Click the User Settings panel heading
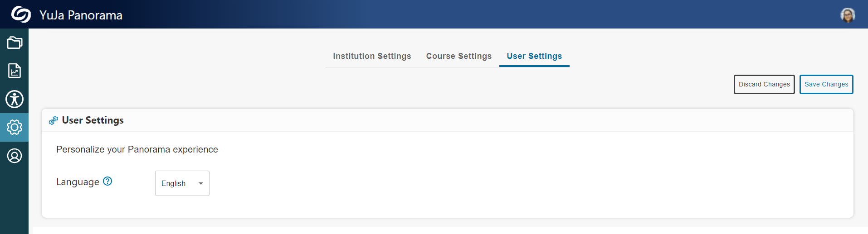This screenshot has height=234, width=868. (93, 120)
